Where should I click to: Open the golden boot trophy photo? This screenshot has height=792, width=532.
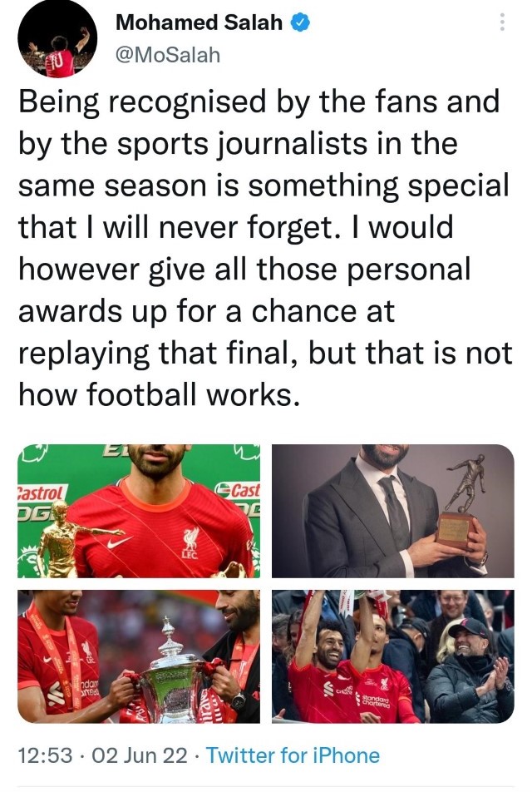pos(139,511)
